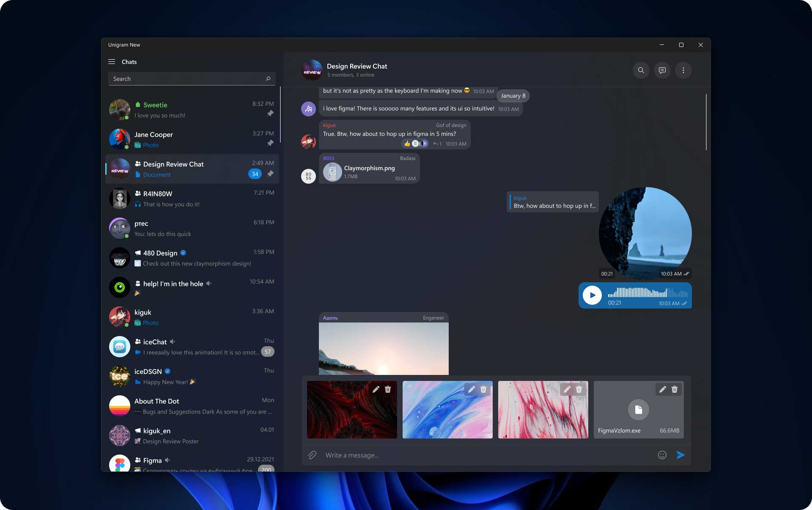Open the help! I'm in the hole chat

[x=192, y=287]
